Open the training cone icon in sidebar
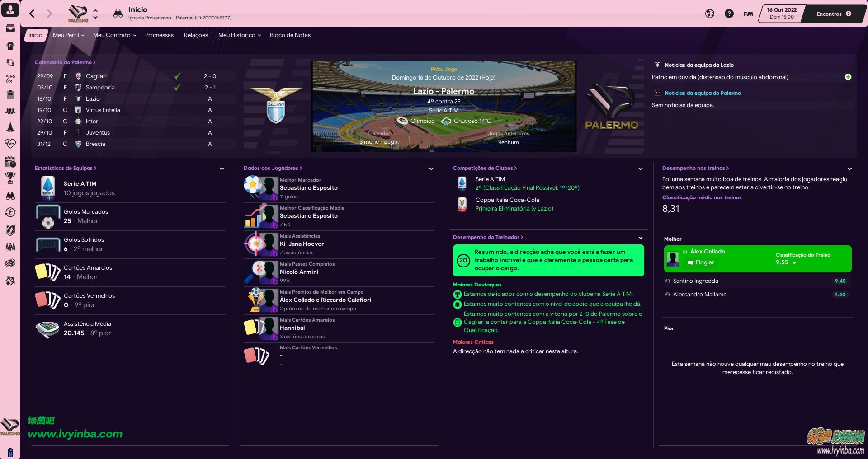 point(10,127)
